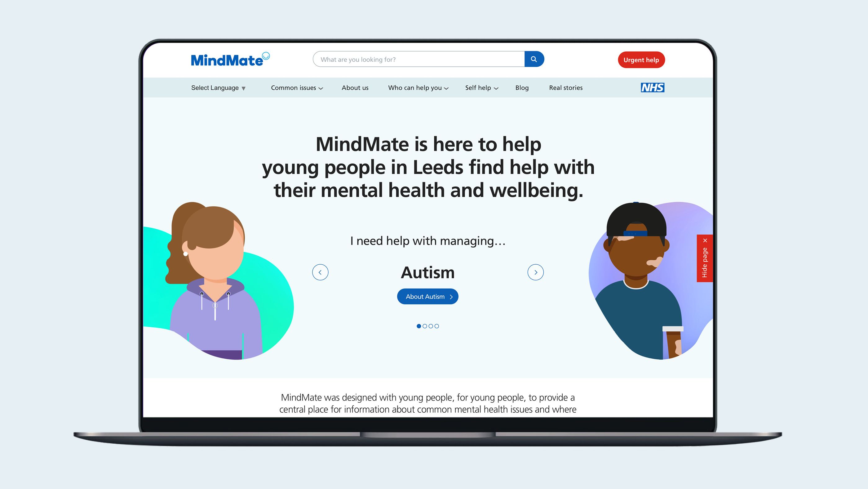Click the search magnifier icon
The image size is (868, 489).
point(533,59)
